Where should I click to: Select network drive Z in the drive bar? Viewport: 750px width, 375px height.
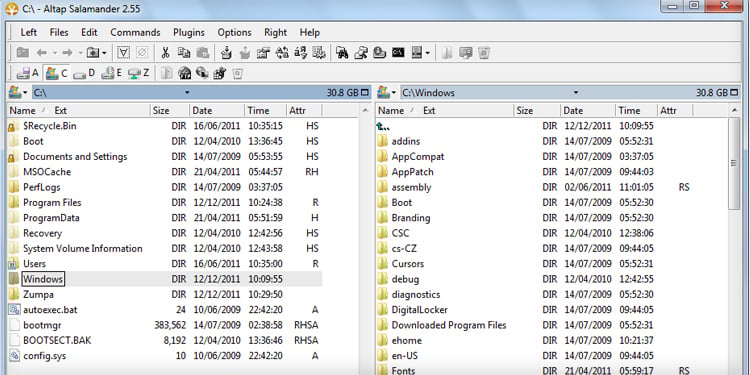[139, 73]
